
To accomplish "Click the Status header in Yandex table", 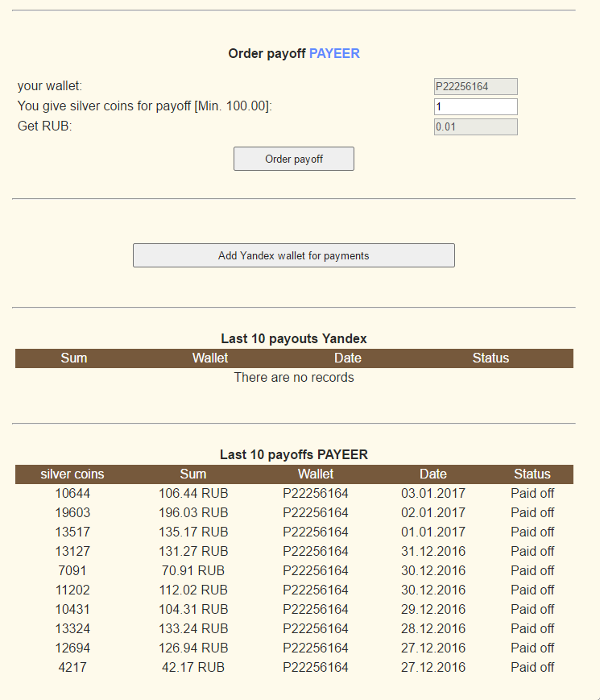I will tap(490, 358).
